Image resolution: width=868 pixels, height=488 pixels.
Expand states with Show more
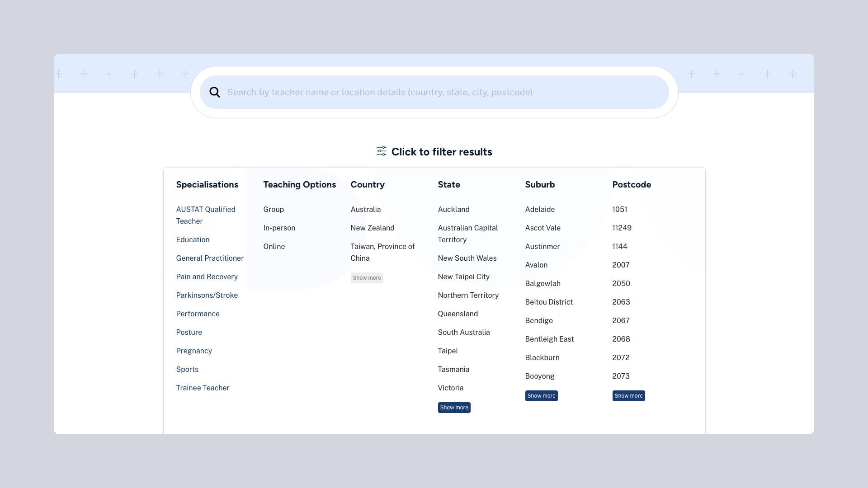pos(454,407)
